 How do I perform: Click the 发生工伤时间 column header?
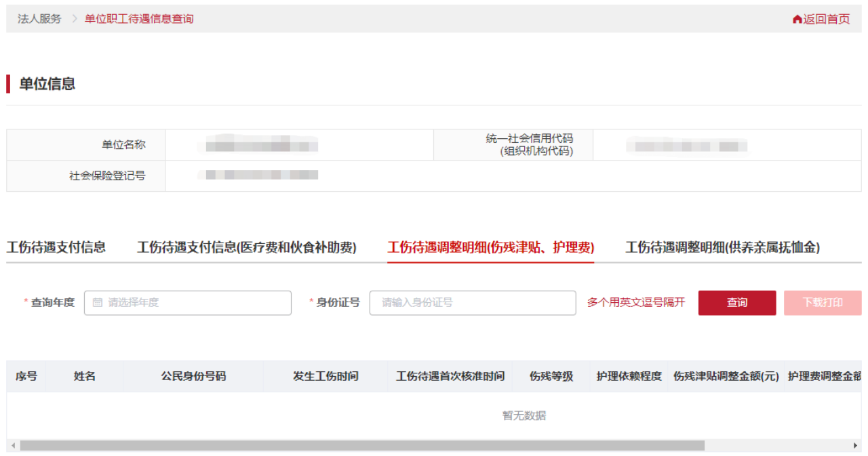point(325,376)
